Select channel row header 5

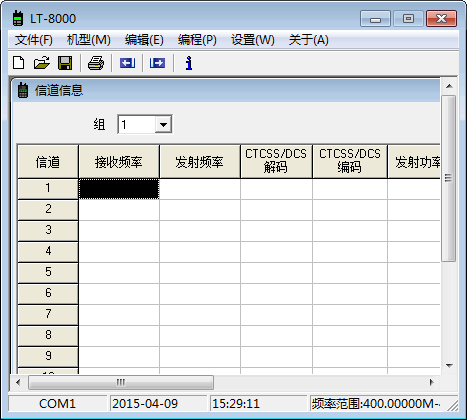coord(48,273)
